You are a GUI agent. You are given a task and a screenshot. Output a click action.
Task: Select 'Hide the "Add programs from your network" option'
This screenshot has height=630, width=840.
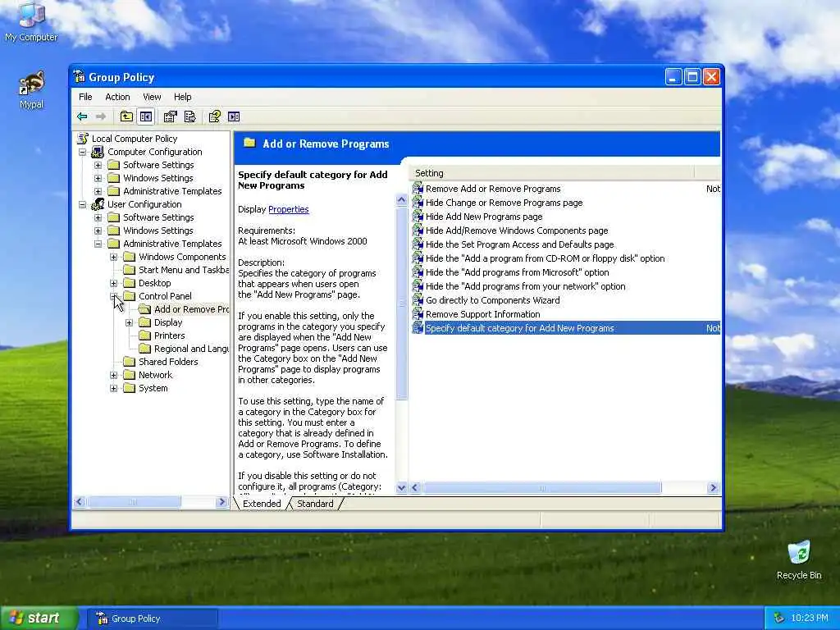pyautogui.click(x=526, y=286)
